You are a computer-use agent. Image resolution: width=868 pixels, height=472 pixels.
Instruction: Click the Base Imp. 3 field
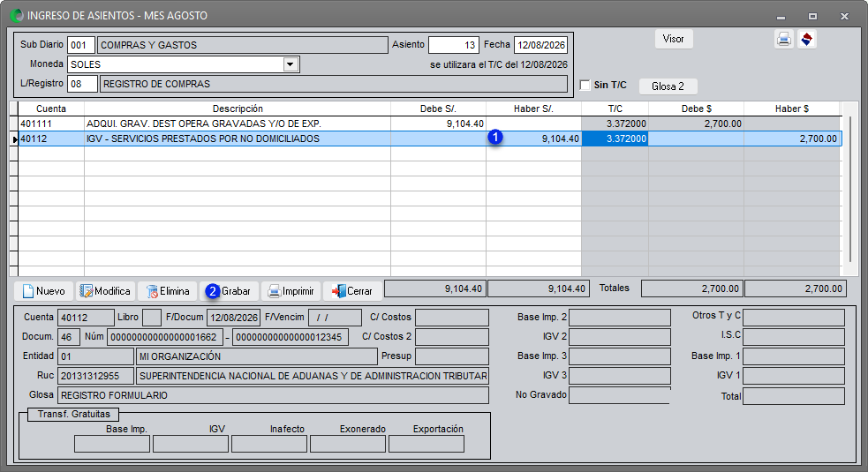[620, 356]
